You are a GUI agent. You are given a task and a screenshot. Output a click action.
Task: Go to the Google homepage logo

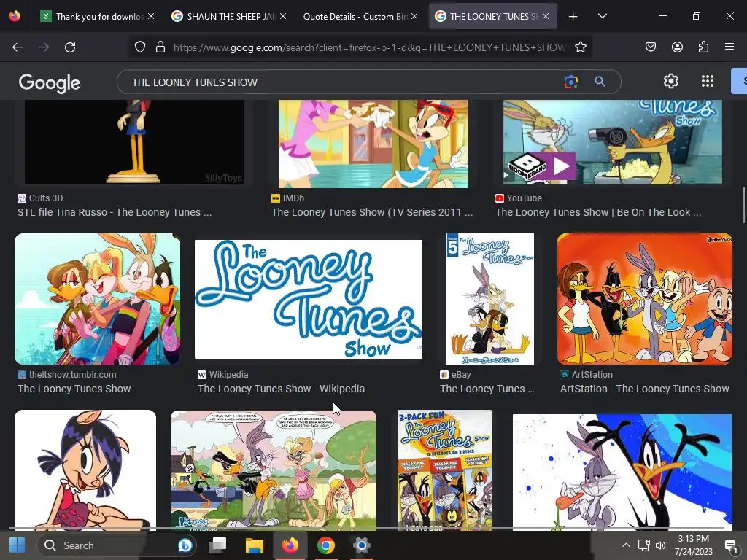pos(50,83)
